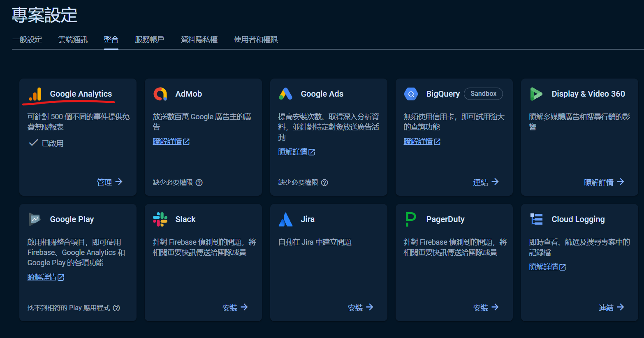Click the AdMob logo icon
The width and height of the screenshot is (644, 338).
pos(160,94)
